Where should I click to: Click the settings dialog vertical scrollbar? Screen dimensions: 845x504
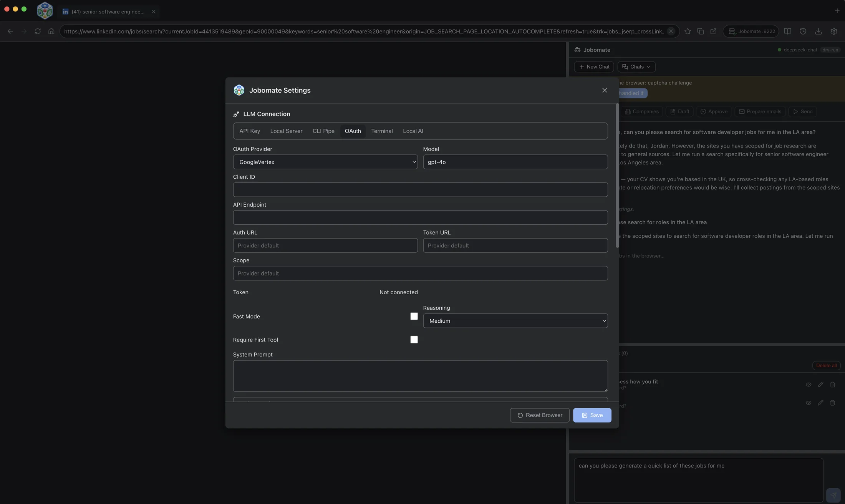point(617,176)
